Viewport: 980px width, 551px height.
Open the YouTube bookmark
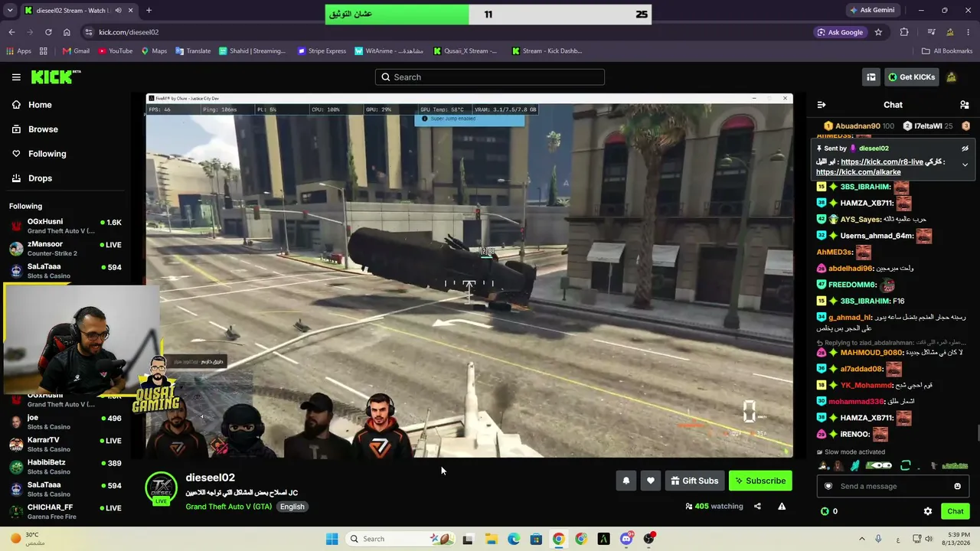coord(114,51)
